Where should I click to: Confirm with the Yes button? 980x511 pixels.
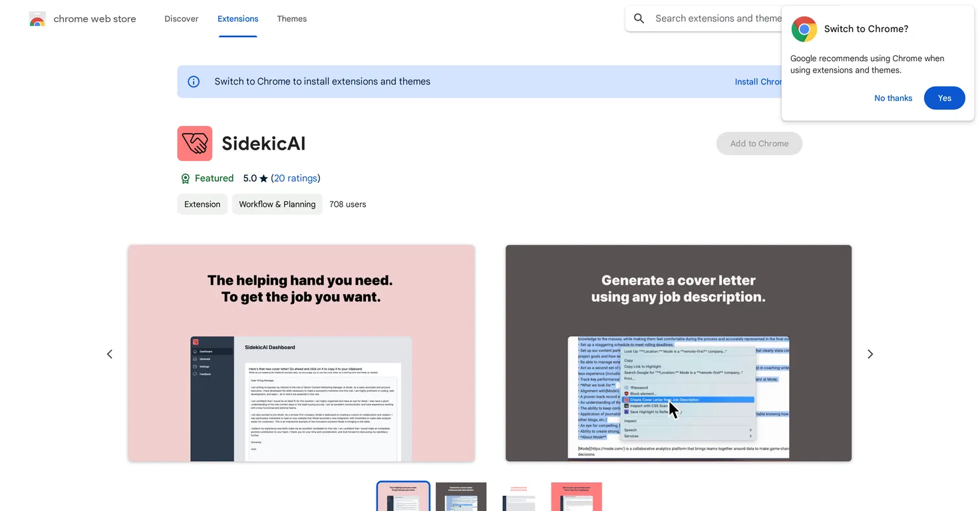[945, 98]
